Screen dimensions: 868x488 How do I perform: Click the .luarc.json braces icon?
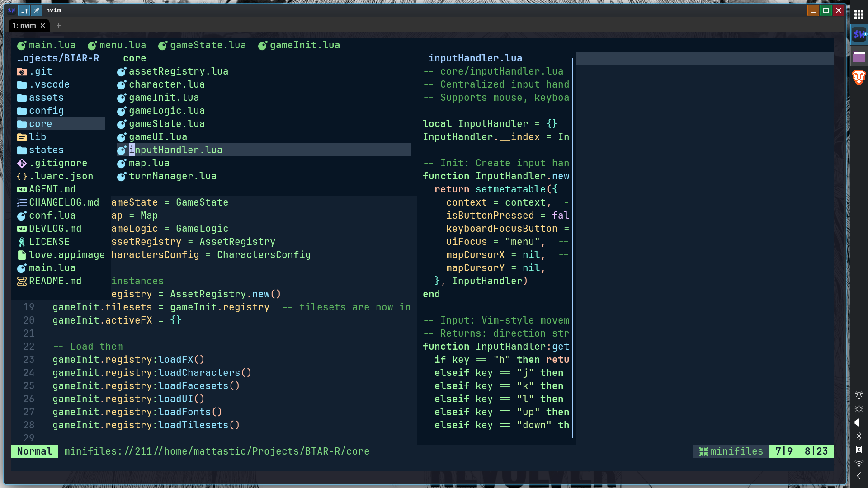click(22, 177)
